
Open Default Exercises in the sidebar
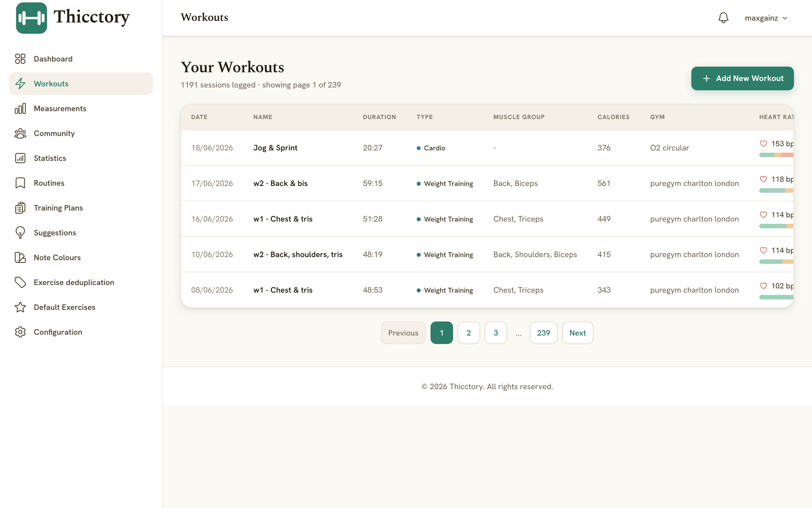coord(81,307)
